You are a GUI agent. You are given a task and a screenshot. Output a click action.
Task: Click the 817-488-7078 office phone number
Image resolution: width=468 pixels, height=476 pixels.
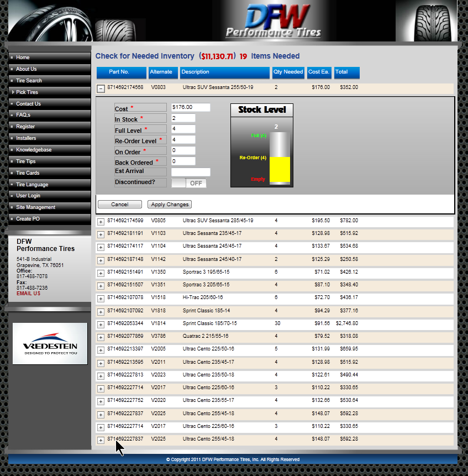pos(32,276)
